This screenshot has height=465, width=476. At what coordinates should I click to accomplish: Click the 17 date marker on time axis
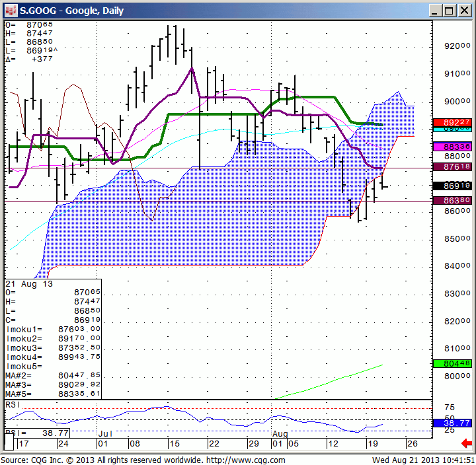click(x=23, y=444)
